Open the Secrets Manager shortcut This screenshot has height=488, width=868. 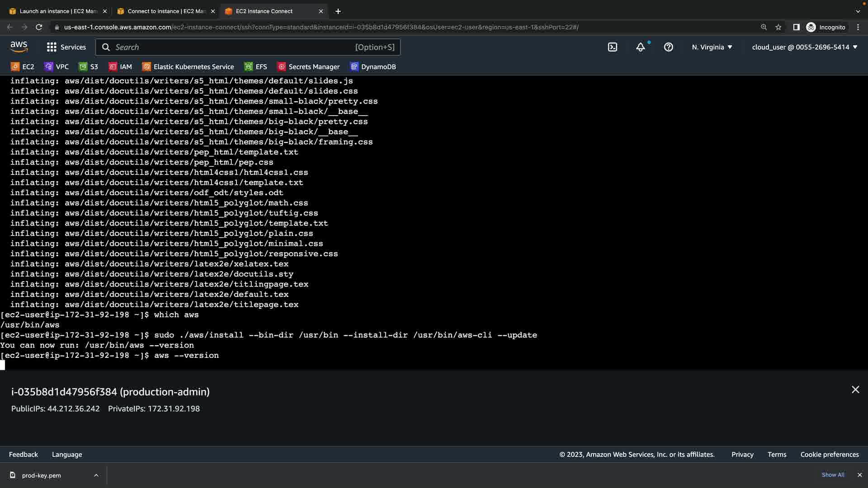308,67
